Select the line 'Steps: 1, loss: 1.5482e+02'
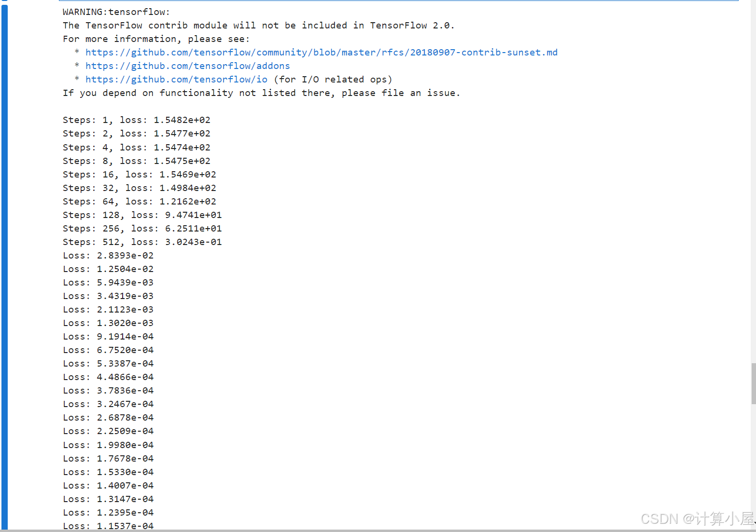Screen dimensions: 756x532 pos(137,120)
